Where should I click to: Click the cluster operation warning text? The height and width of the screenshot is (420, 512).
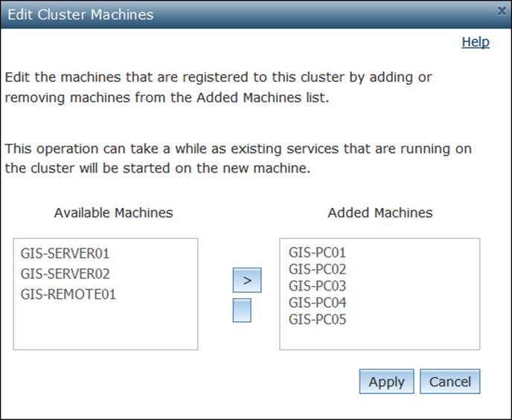click(x=238, y=158)
